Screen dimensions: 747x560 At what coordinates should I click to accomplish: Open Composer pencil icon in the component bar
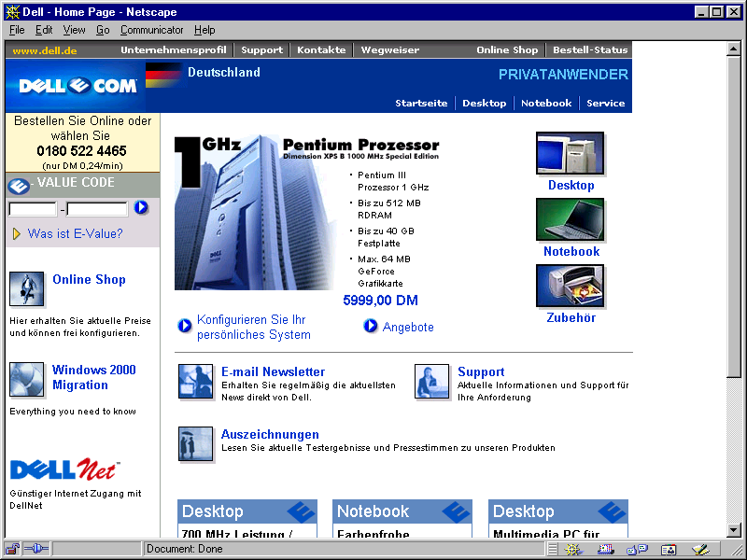click(700, 550)
